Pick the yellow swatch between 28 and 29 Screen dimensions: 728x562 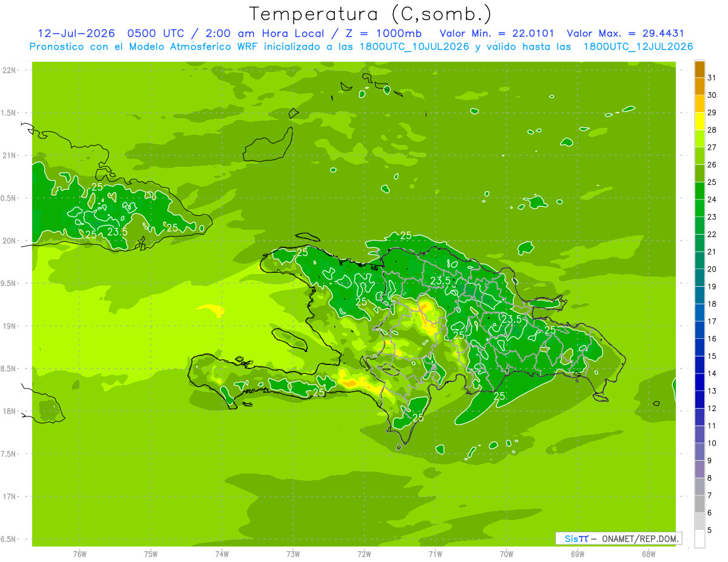coord(699,121)
